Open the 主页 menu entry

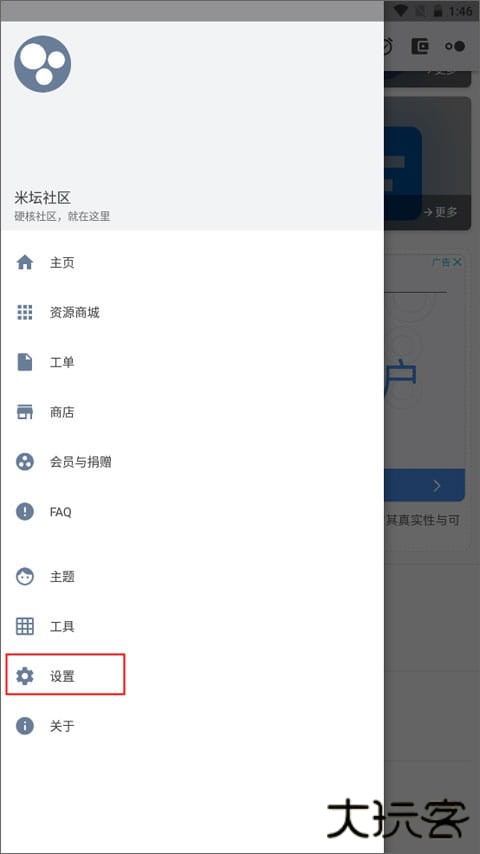192,263
